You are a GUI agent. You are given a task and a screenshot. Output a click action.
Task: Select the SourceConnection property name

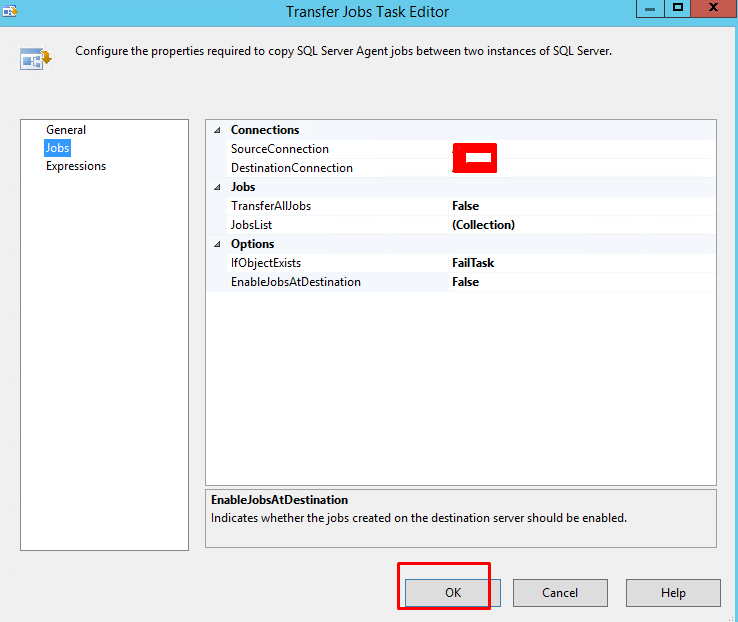tap(280, 149)
